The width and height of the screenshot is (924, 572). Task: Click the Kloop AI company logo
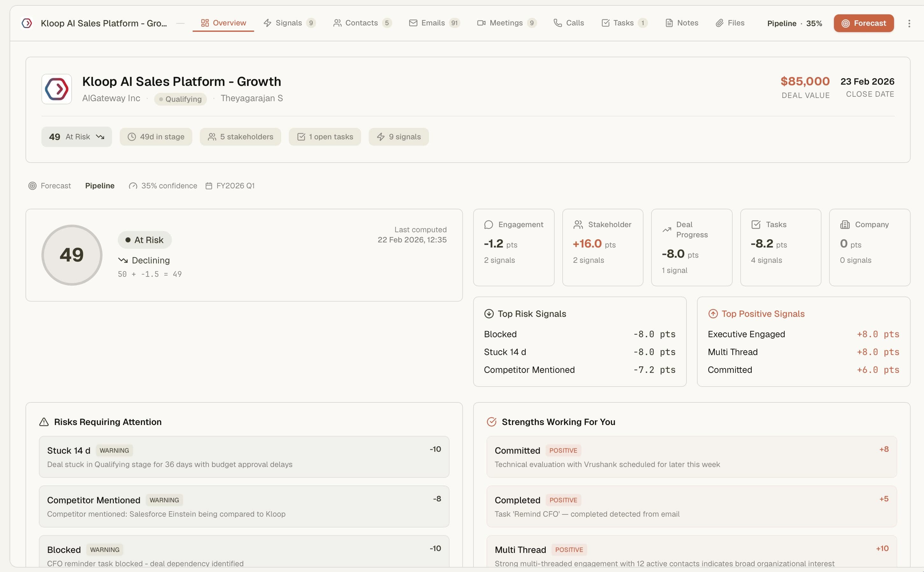coord(56,89)
